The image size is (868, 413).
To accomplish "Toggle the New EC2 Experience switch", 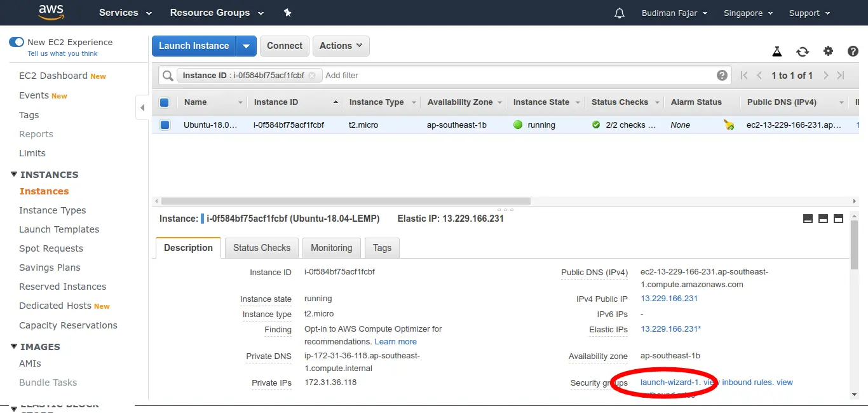I will point(16,42).
